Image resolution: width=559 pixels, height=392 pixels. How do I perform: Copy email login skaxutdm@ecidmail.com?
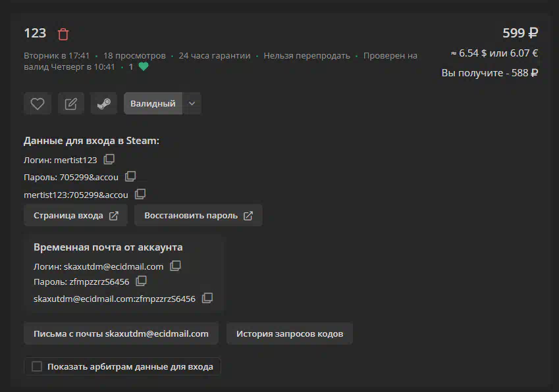pos(175,266)
